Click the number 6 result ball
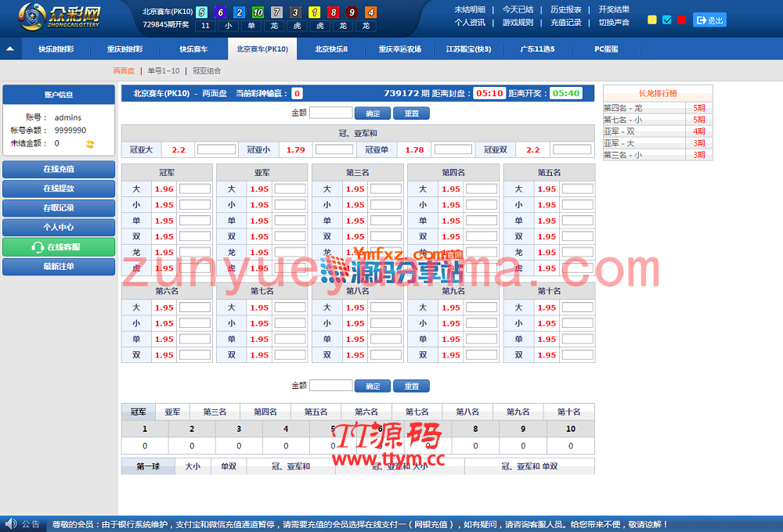The width and height of the screenshot is (783, 532). [221, 12]
